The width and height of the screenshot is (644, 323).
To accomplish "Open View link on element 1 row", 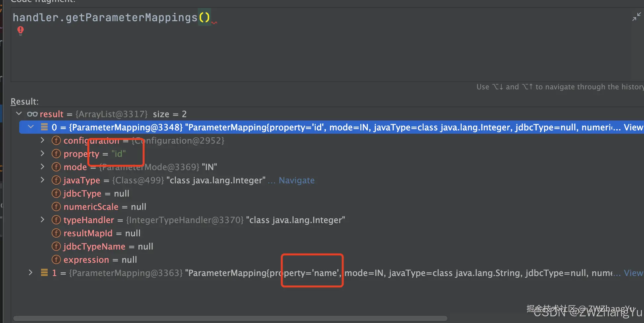I will click(x=633, y=273).
